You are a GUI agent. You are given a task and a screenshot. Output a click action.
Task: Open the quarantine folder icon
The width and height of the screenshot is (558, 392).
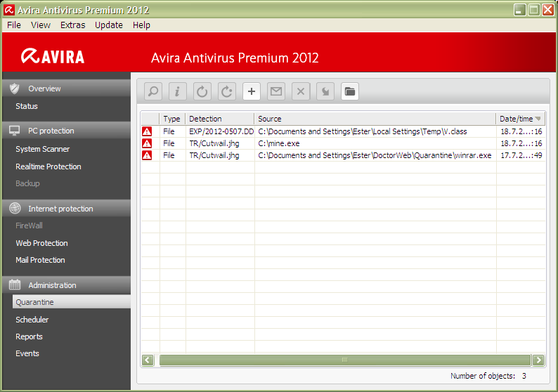[x=350, y=91]
